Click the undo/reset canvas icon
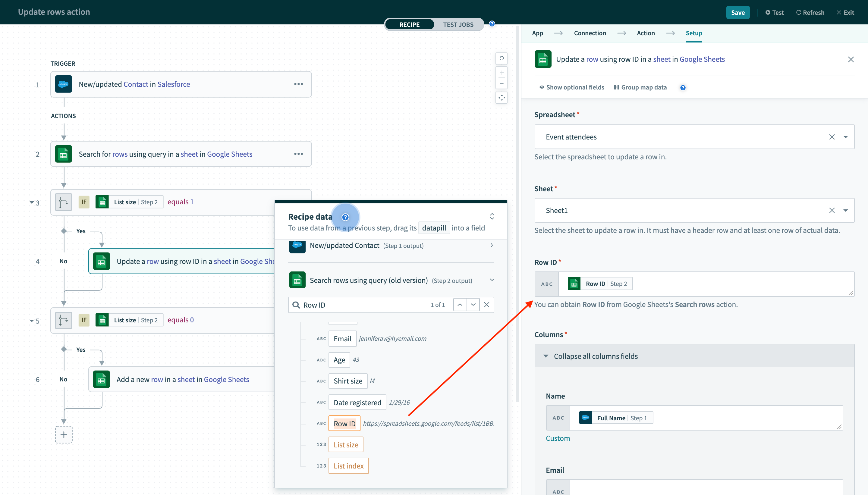Screen dimensions: 868x495 (502, 58)
